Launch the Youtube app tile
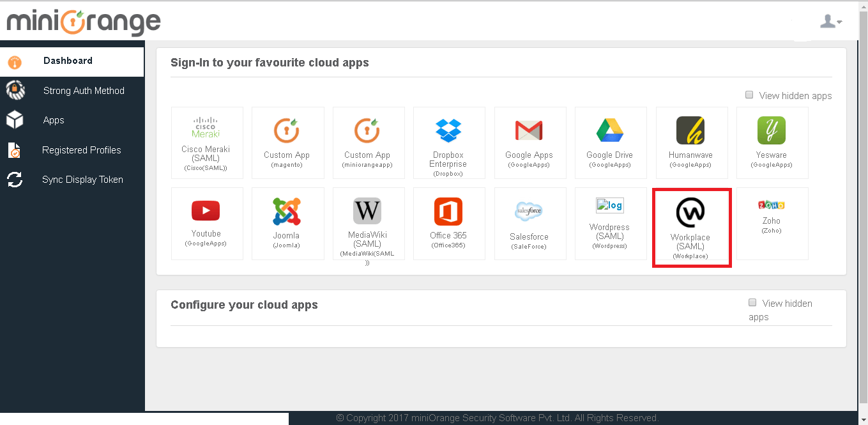 tap(207, 222)
